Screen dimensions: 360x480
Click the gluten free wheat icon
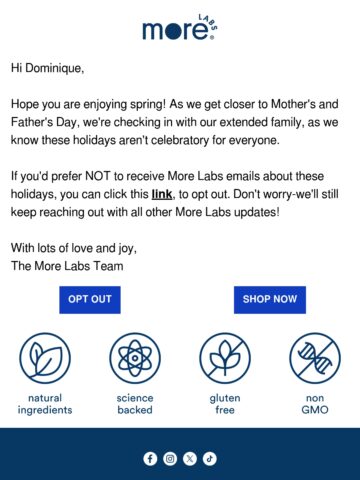pyautogui.click(x=225, y=358)
